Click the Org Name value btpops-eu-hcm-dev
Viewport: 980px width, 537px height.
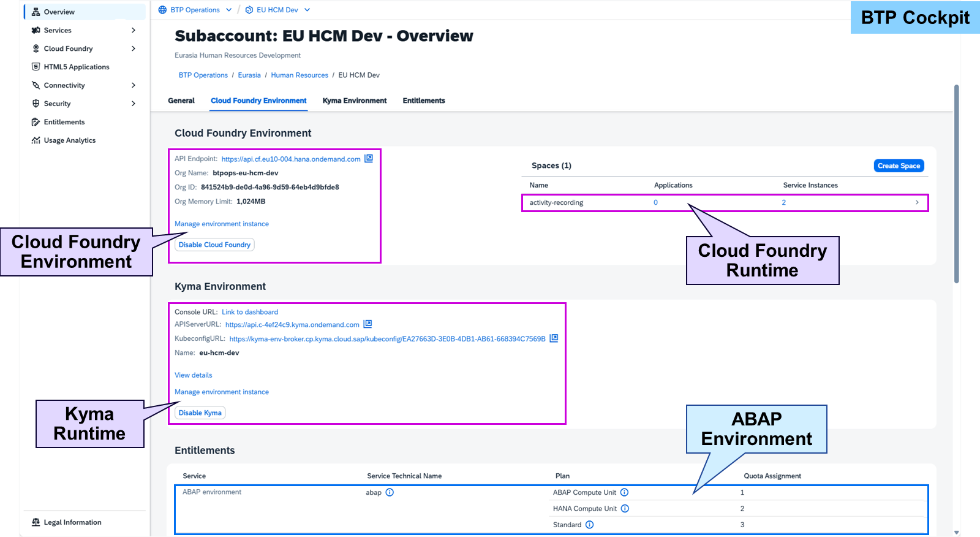click(x=246, y=173)
